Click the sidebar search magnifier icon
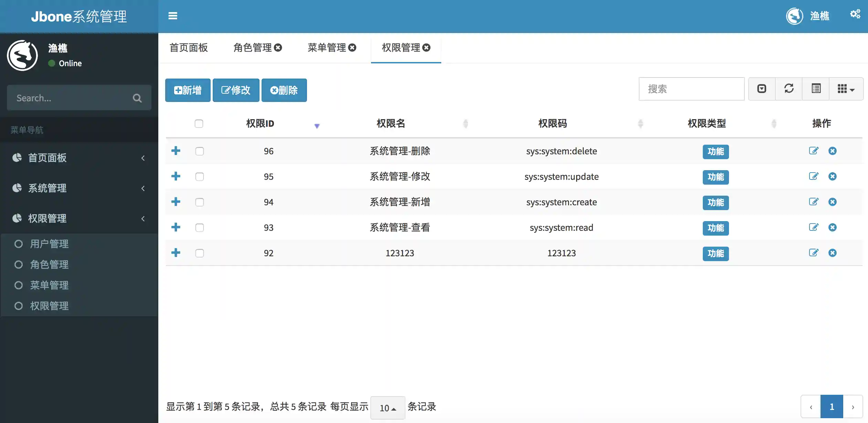Viewport: 868px width, 423px height. [x=137, y=98]
